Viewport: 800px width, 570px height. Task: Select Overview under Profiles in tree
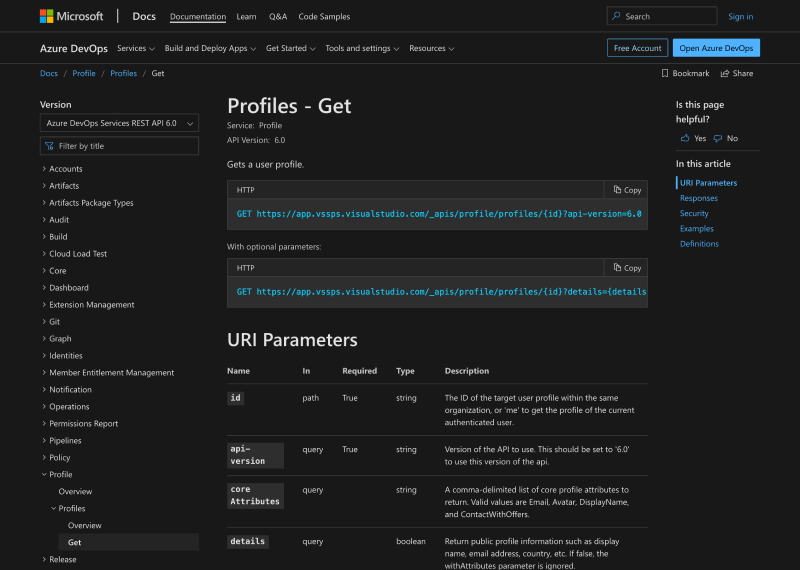[x=84, y=526]
